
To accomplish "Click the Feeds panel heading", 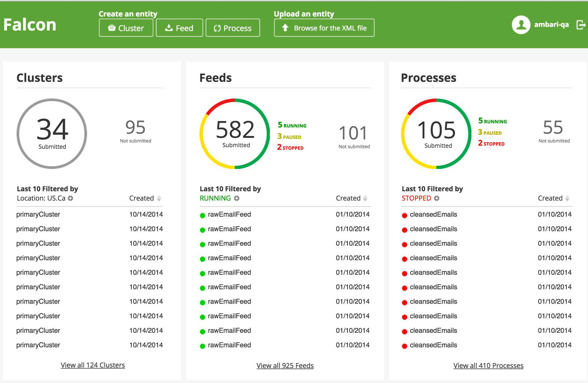I will tap(216, 78).
